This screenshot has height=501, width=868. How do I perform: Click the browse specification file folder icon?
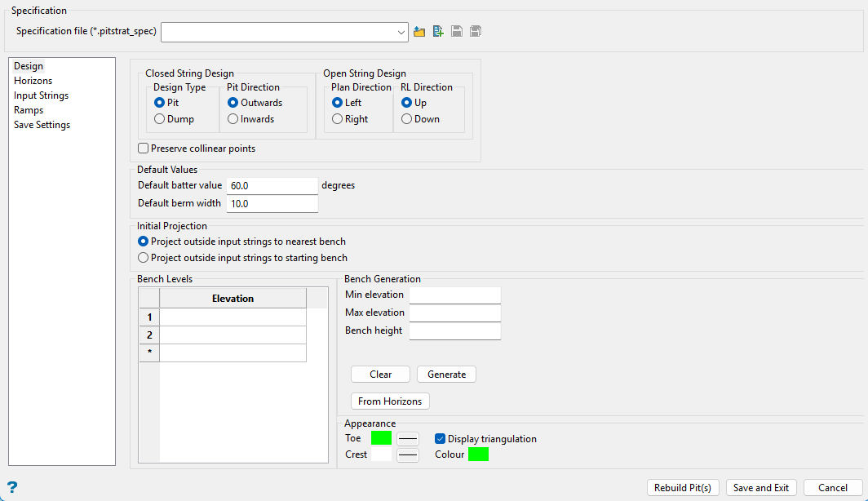tap(419, 32)
